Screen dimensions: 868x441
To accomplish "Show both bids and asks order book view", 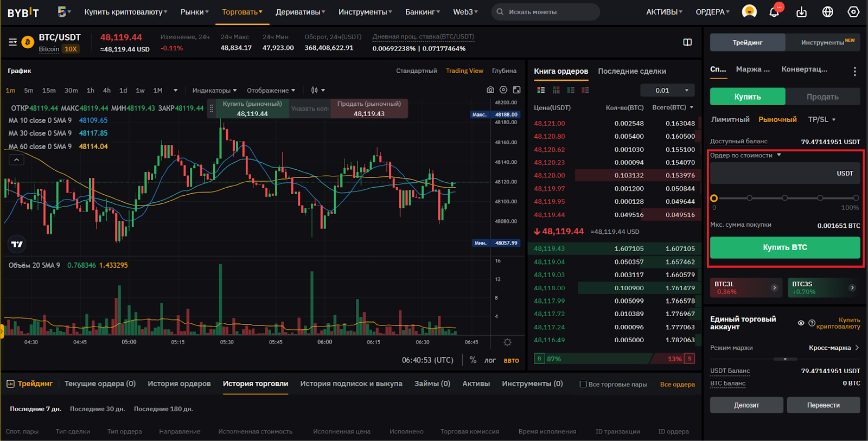I will (541, 90).
